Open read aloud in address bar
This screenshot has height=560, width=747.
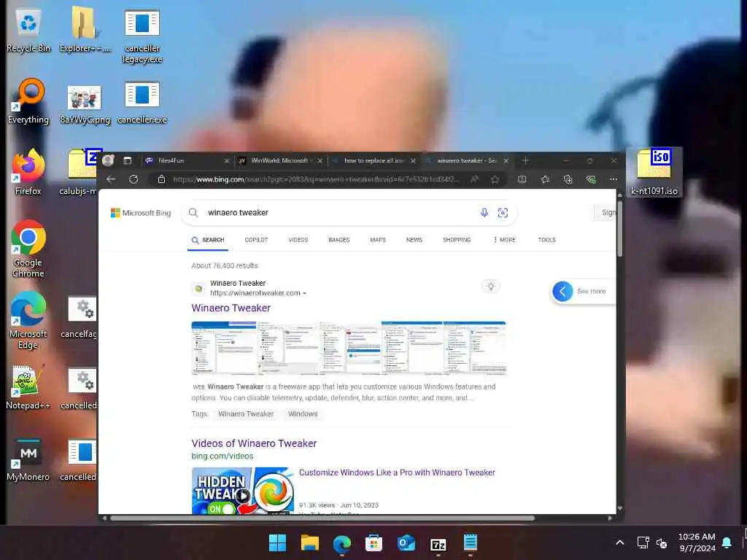[474, 179]
